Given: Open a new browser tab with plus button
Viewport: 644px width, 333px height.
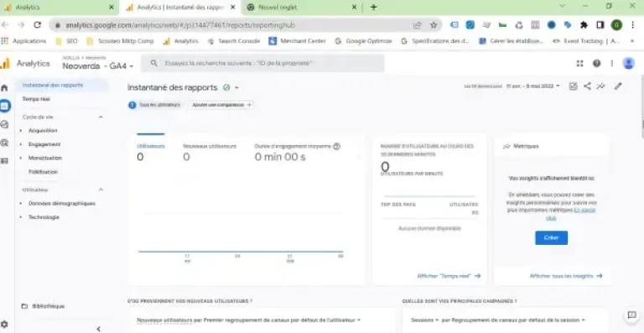Looking at the screenshot, I should [x=373, y=8].
